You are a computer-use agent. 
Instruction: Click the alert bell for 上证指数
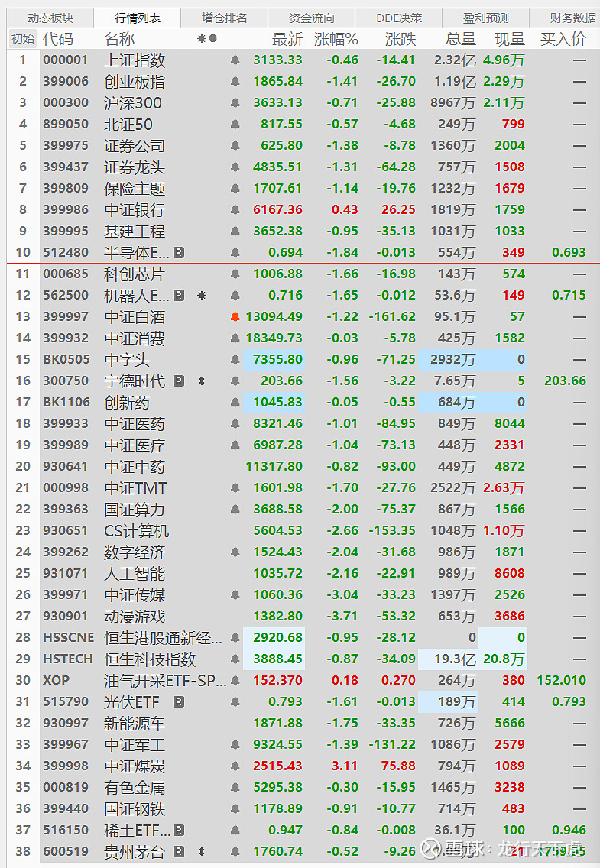[235, 60]
